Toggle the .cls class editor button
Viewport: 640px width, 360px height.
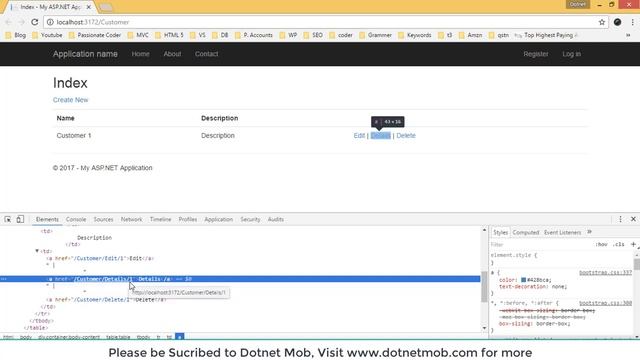click(x=619, y=244)
